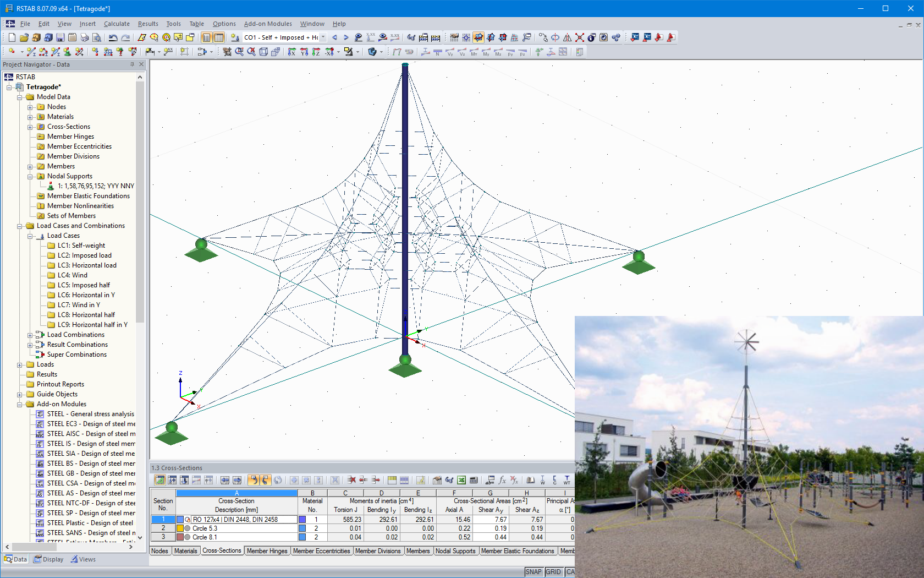Click the fx formula editor icon
The width and height of the screenshot is (924, 578).
(x=502, y=480)
